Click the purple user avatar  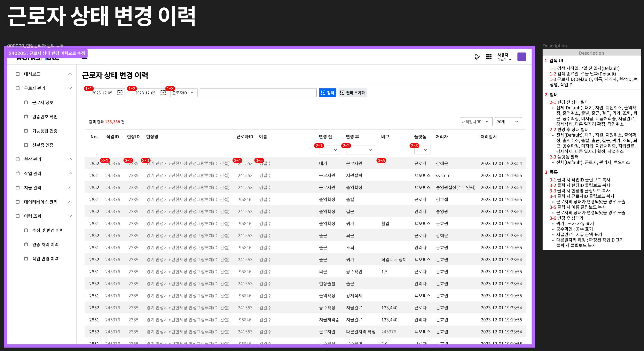point(521,57)
